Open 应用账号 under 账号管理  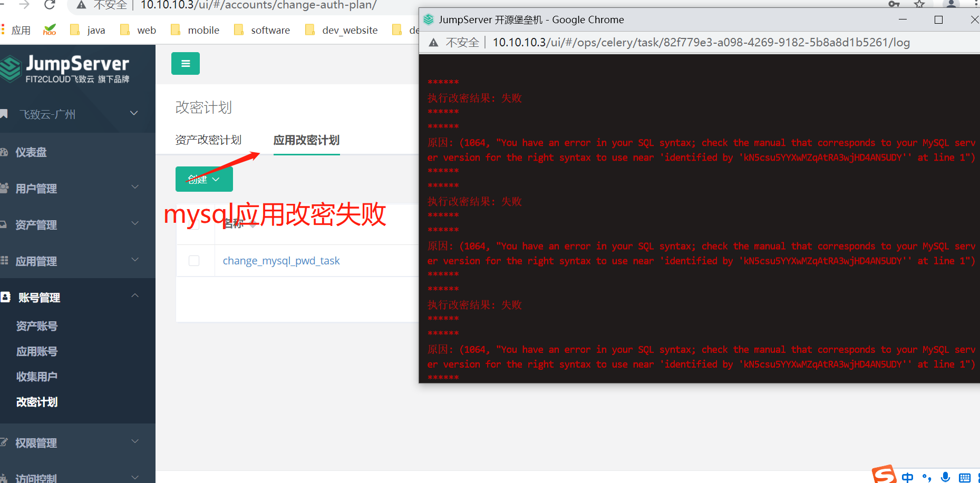click(x=37, y=351)
